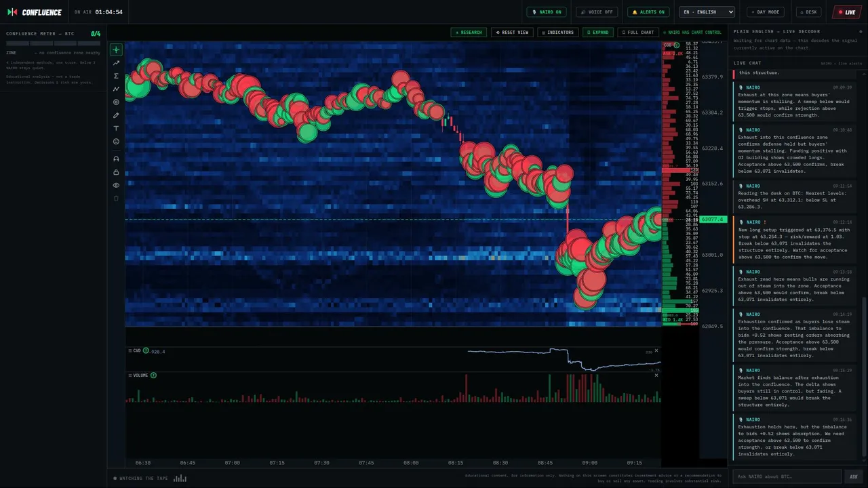Click the current price tag 63077.4
Image resolution: width=868 pixels, height=488 pixels.
point(713,220)
